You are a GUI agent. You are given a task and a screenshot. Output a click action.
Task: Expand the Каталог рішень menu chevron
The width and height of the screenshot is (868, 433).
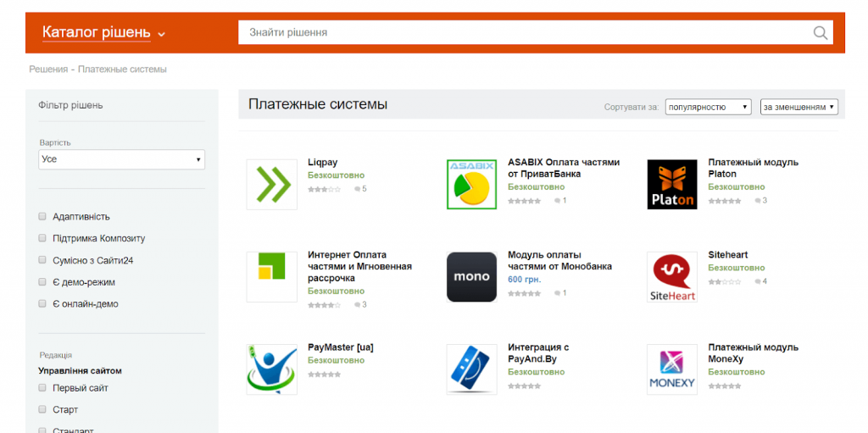[x=161, y=35]
